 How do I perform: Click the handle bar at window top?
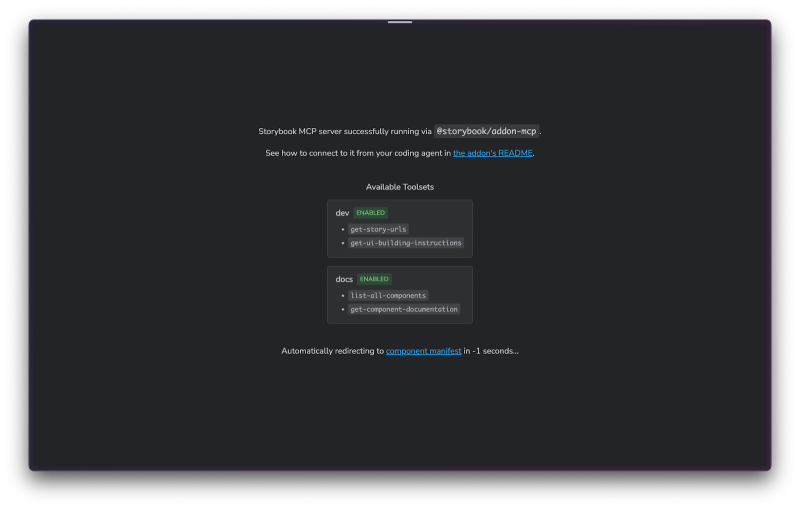[x=399, y=22]
